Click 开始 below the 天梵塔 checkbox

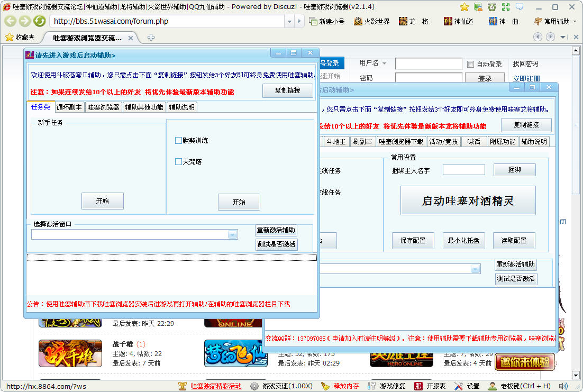(x=239, y=202)
